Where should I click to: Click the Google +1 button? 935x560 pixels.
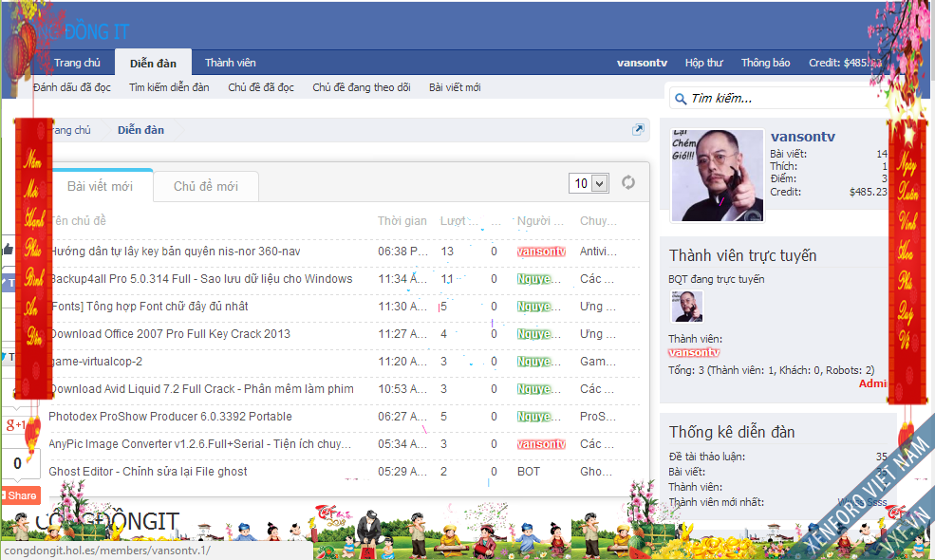point(15,424)
